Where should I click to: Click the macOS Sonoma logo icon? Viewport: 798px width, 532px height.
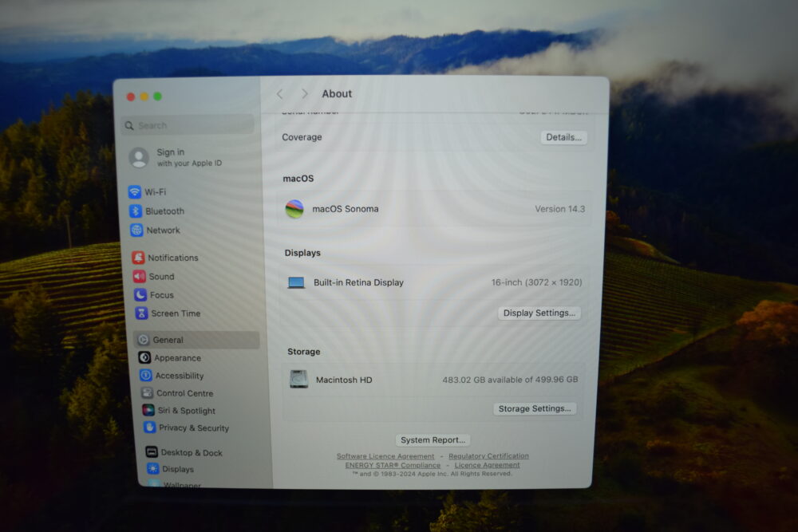(x=294, y=209)
